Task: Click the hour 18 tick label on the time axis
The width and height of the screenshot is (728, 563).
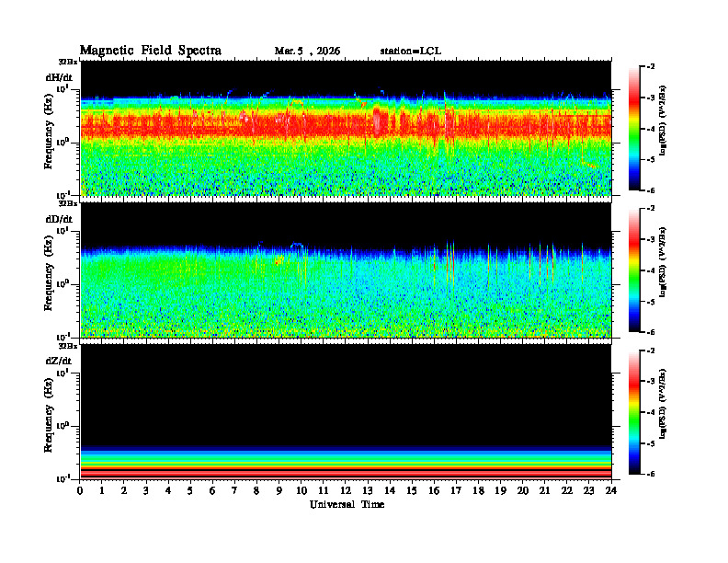Action: (478, 490)
